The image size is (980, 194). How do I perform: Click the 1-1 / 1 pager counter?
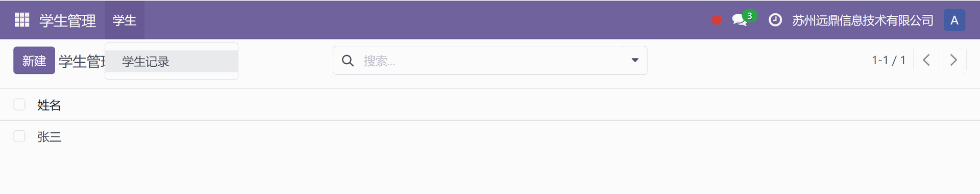point(889,60)
